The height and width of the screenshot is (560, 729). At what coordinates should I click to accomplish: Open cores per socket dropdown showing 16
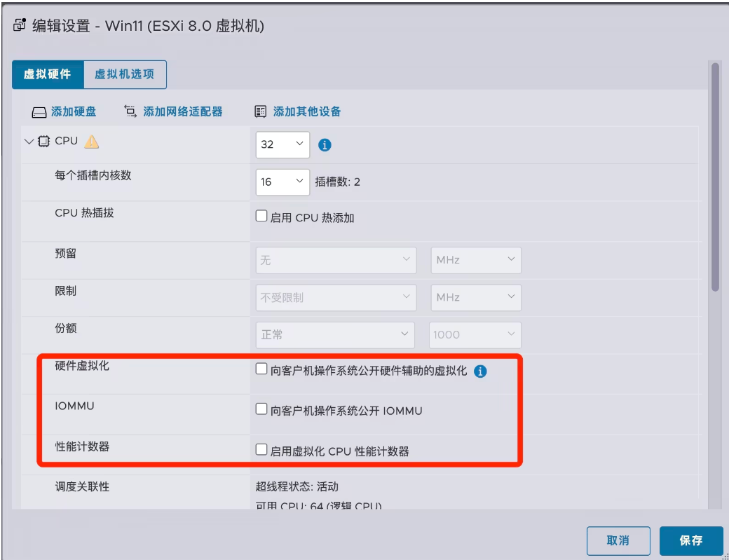click(x=282, y=182)
